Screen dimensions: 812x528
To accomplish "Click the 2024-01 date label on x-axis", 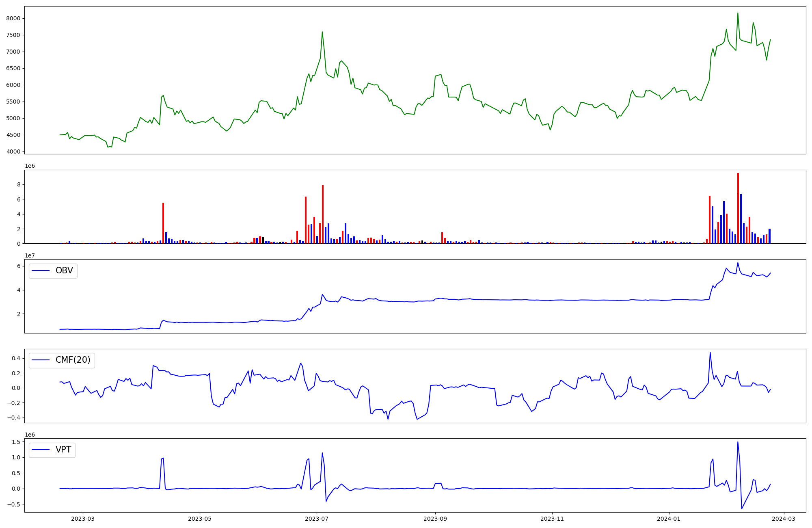I will click(x=669, y=519).
